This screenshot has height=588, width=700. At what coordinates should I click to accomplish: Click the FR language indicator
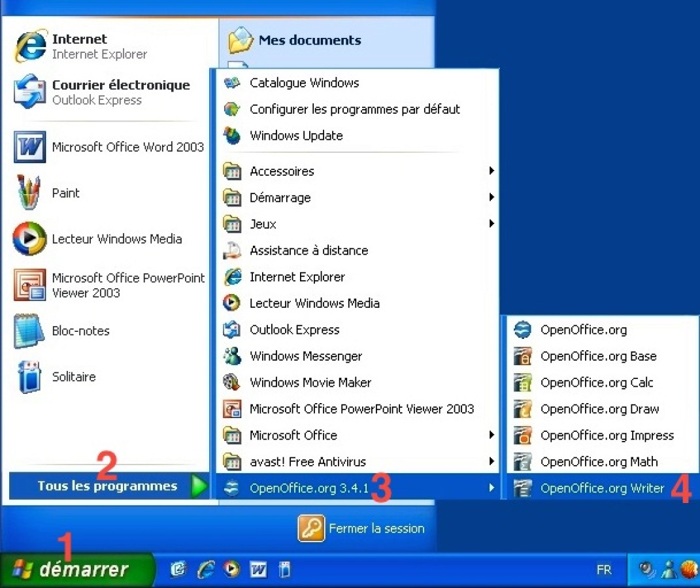pyautogui.click(x=604, y=570)
